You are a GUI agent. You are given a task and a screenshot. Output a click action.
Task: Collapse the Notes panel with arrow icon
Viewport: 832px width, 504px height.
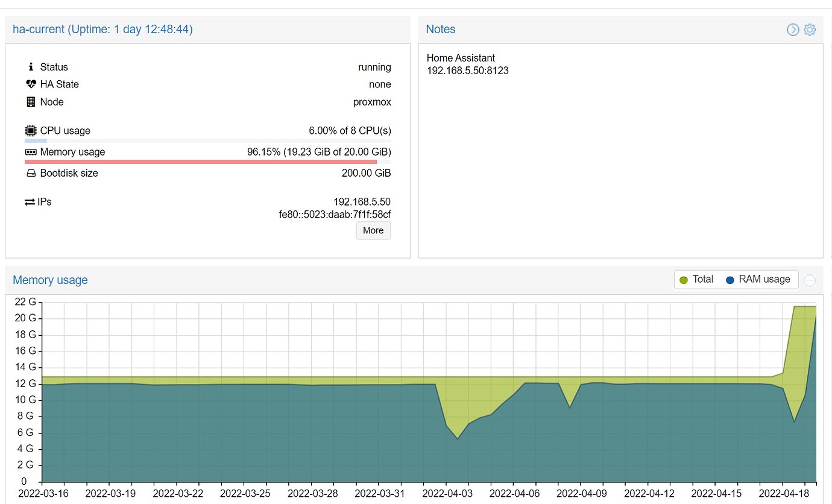tap(793, 30)
